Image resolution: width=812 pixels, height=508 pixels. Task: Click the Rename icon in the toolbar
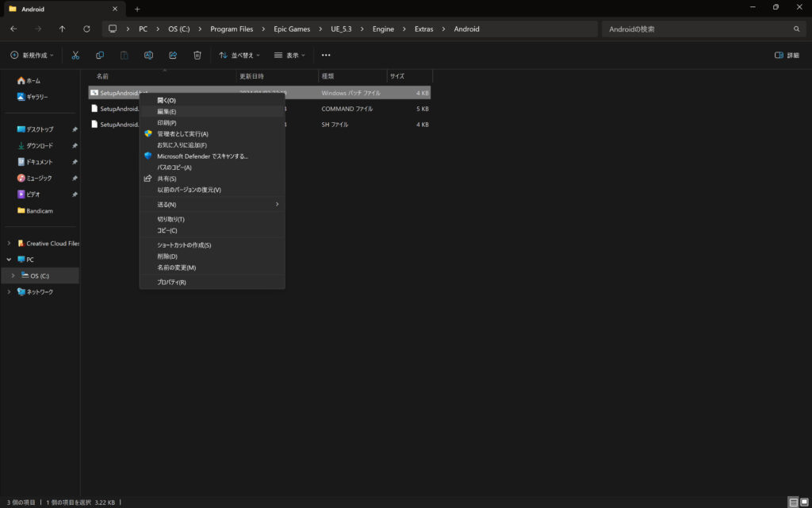[147, 55]
